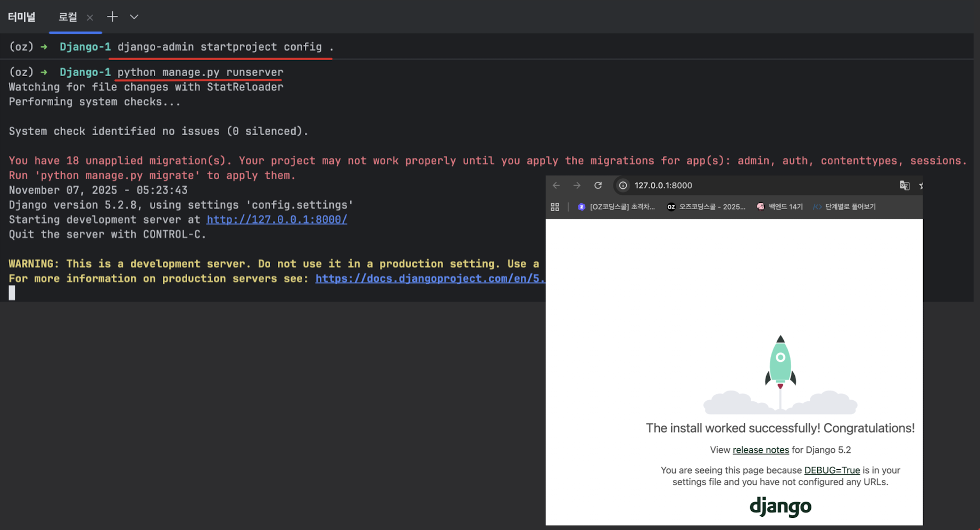Open the [OZ코딩스쿨] 초격차 bookmark
The height and width of the screenshot is (530, 980).
pyautogui.click(x=616, y=206)
